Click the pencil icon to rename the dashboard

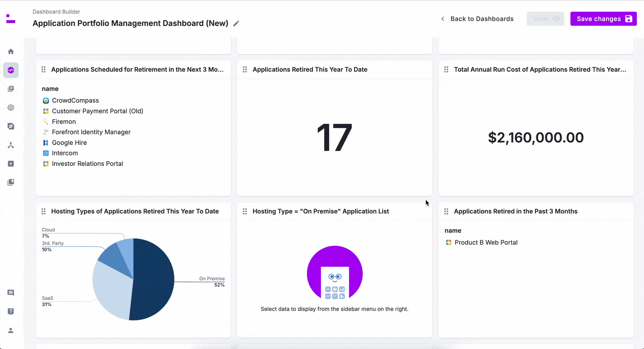(236, 23)
